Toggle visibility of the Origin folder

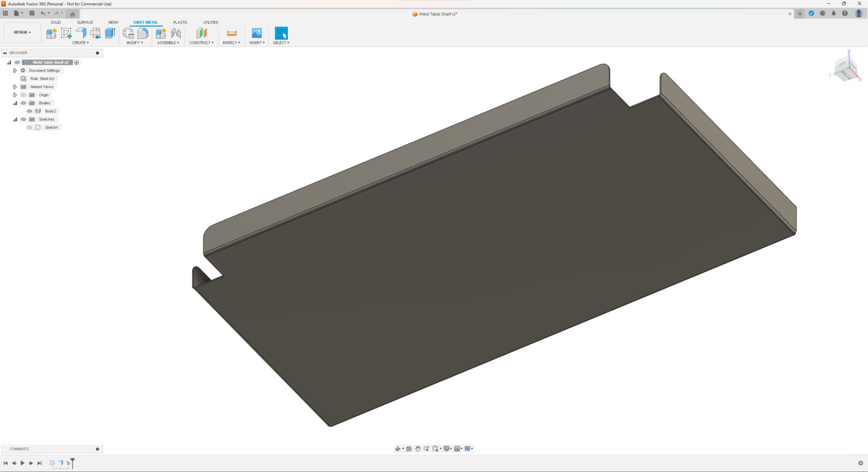pyautogui.click(x=23, y=95)
